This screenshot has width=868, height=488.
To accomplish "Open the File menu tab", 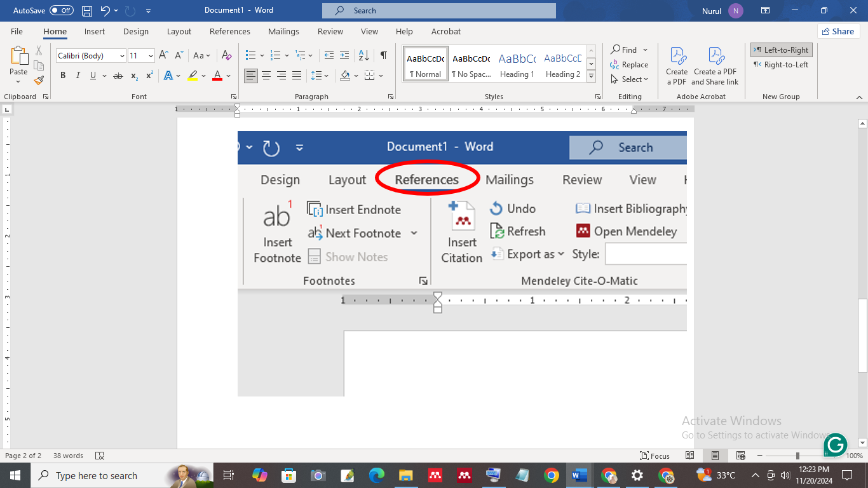I will pos(17,31).
